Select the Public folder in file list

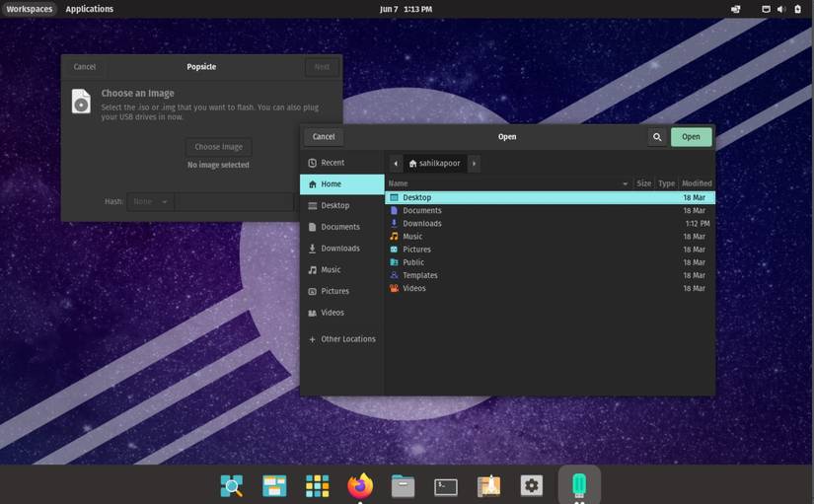click(550, 262)
